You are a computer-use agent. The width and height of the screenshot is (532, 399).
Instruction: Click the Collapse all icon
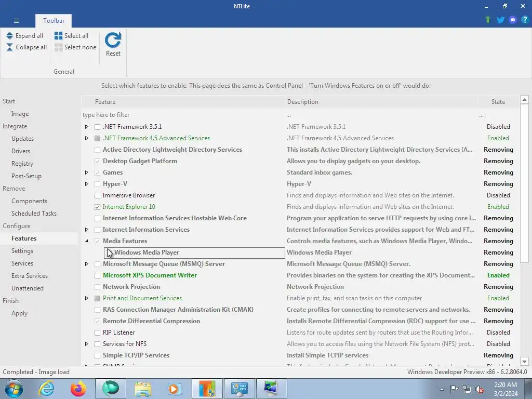click(9, 47)
